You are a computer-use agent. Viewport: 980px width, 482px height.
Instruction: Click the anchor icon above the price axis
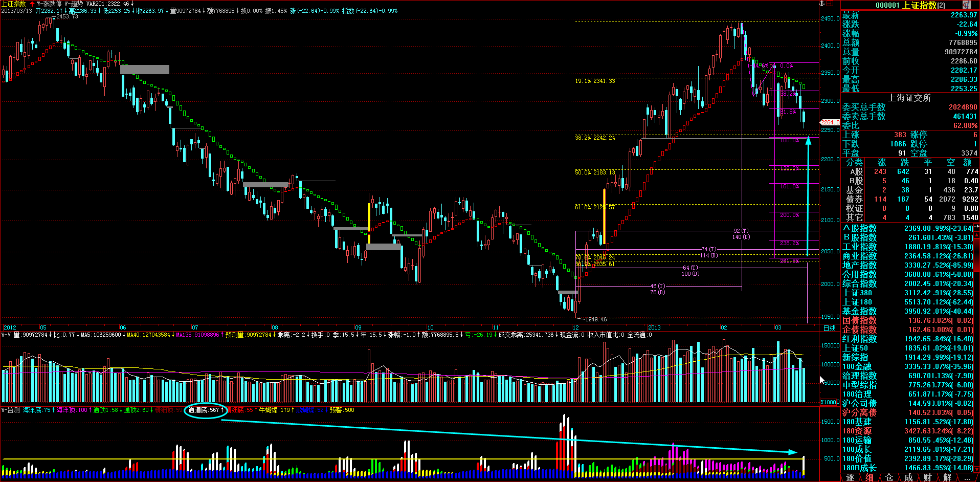point(822,4)
